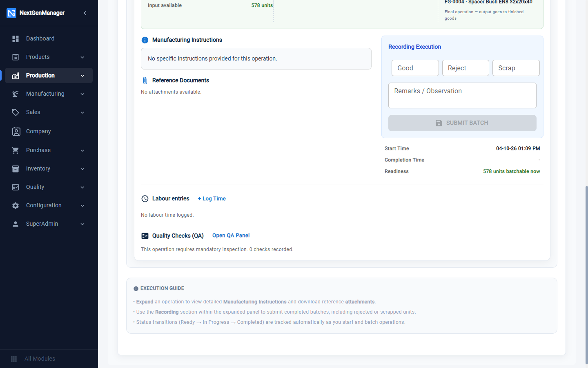Open the Sales menu item
Viewport: 588px width, 368px height.
[x=49, y=112]
